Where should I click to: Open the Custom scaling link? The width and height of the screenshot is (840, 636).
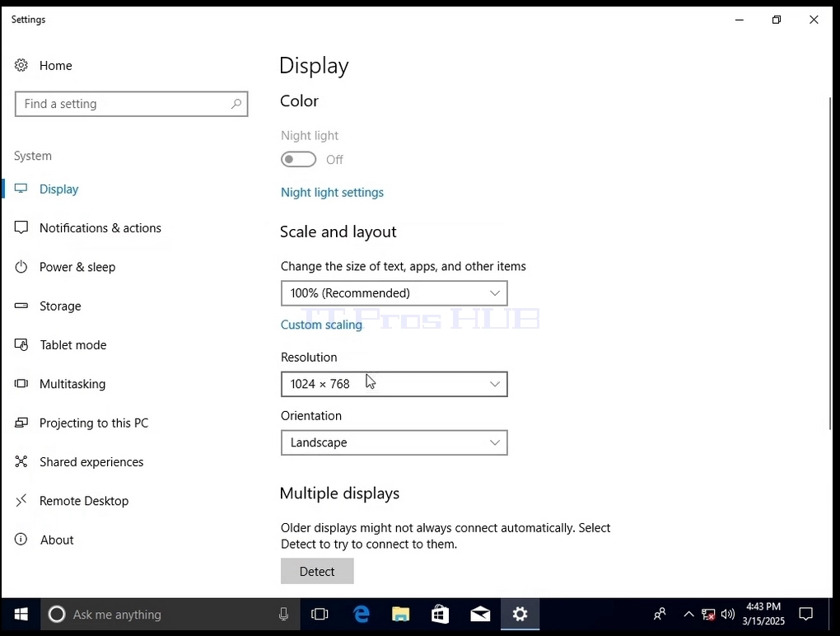(x=321, y=325)
